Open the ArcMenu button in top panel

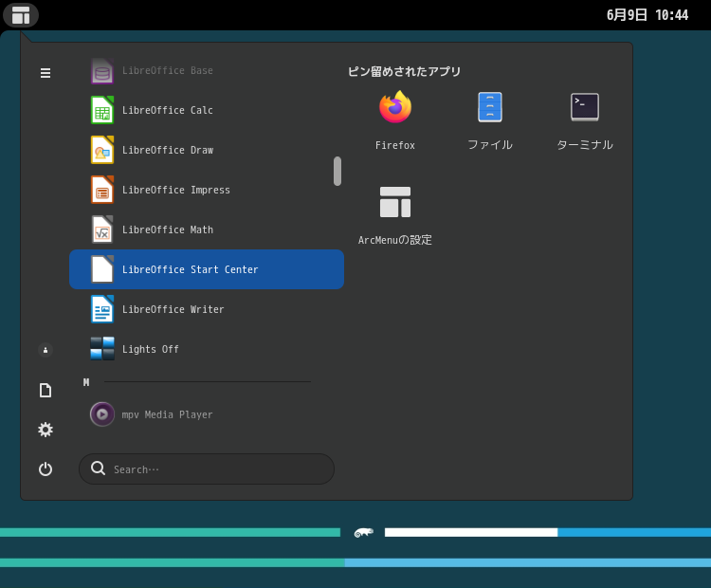pos(21,15)
